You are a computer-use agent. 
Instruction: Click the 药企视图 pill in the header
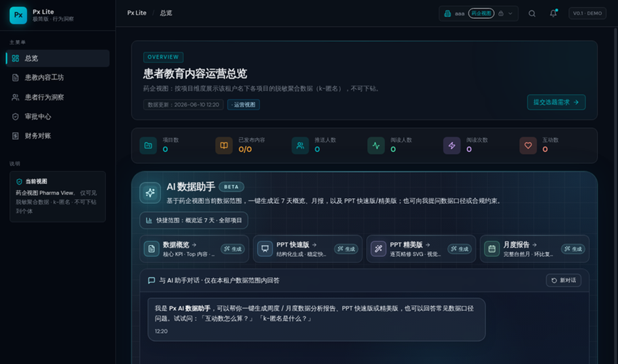click(x=481, y=13)
